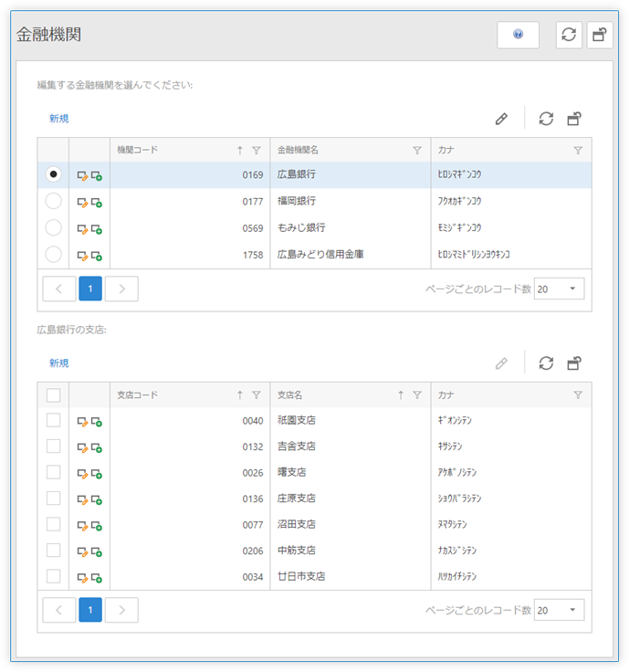Select 福岡銀行 radio button
The image size is (629, 672).
click(53, 201)
